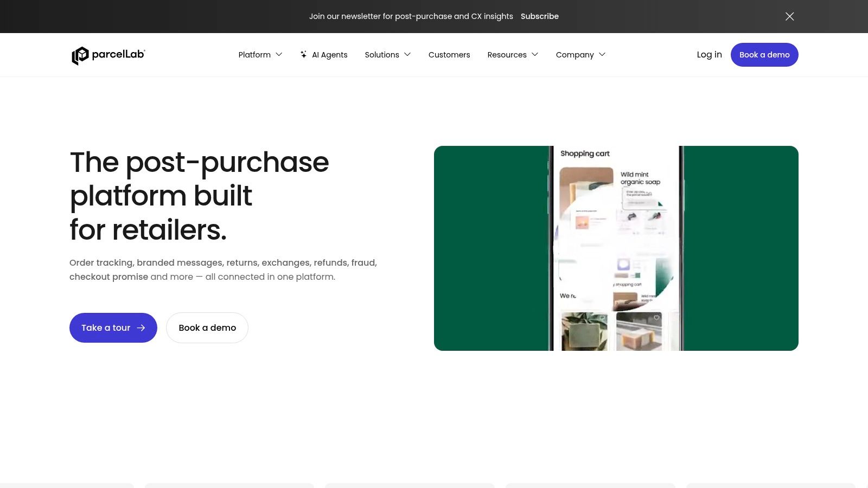Open the Platform menu label

click(x=254, y=55)
